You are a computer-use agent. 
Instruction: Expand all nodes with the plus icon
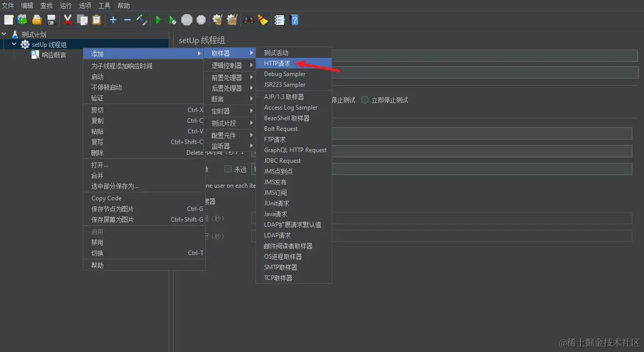pyautogui.click(x=113, y=20)
